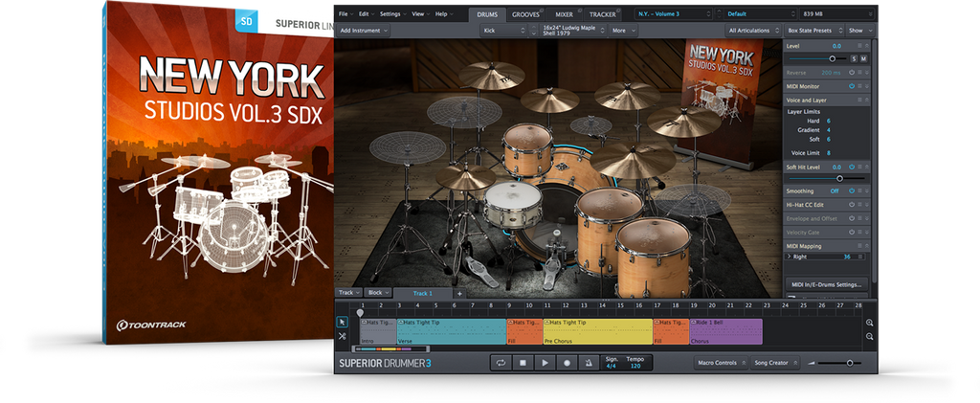Switch to the TRACKER tab
The width and height of the screenshot is (980, 403).
coord(605,14)
